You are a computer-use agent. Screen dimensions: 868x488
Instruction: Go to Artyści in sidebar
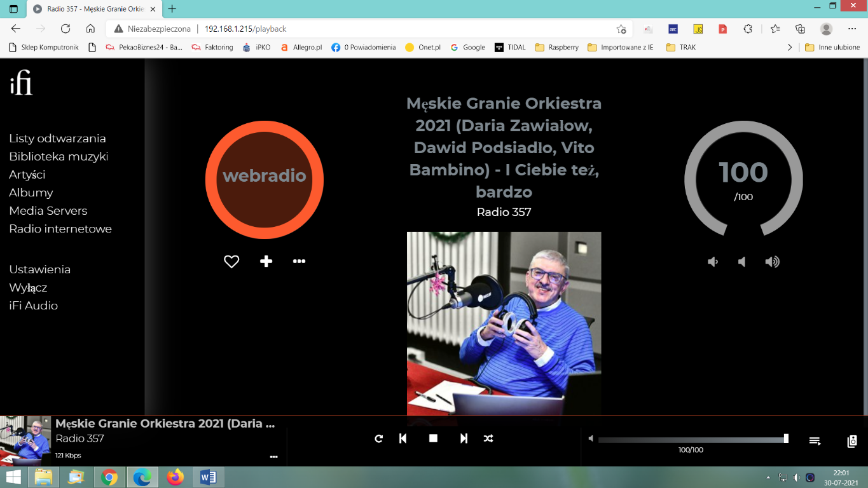[x=27, y=175]
